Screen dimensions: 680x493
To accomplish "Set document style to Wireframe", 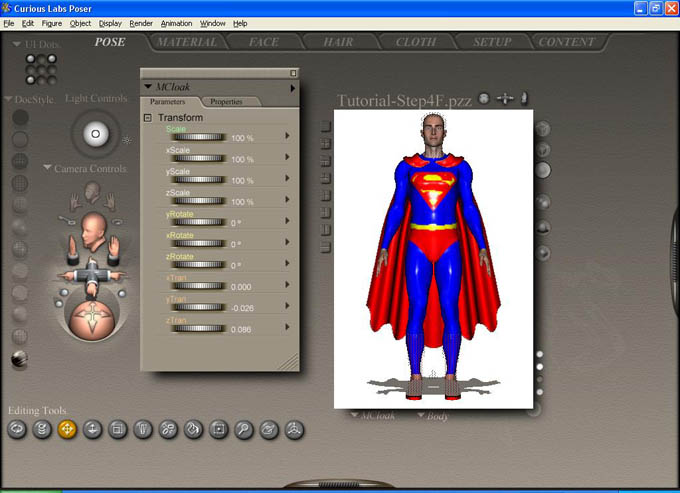I will (20, 161).
